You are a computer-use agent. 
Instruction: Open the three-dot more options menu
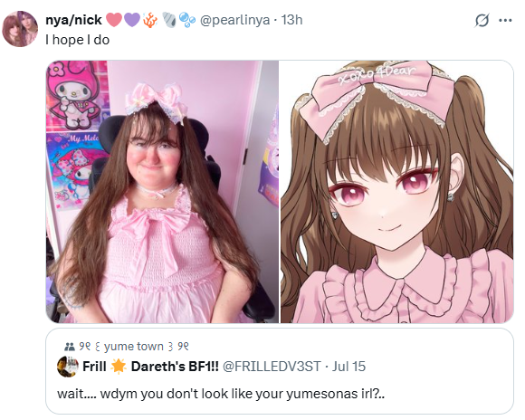tap(505, 21)
